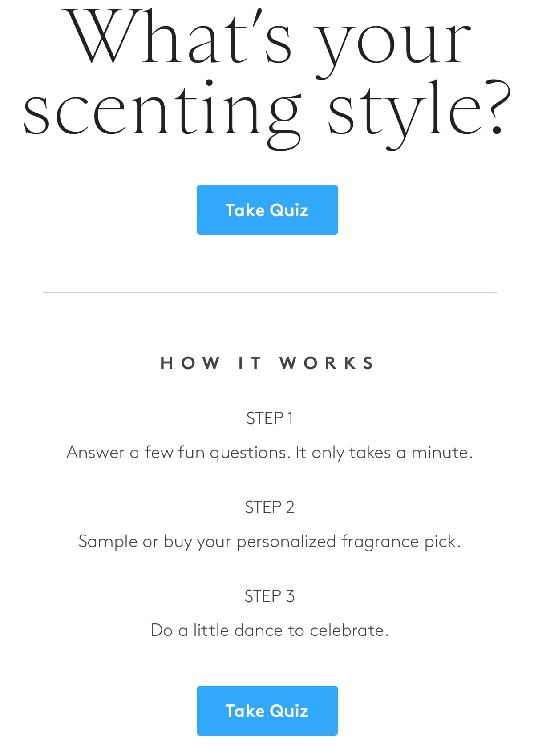This screenshot has width=534, height=756.
Task: Select the STEP 2 label
Action: [x=270, y=507]
